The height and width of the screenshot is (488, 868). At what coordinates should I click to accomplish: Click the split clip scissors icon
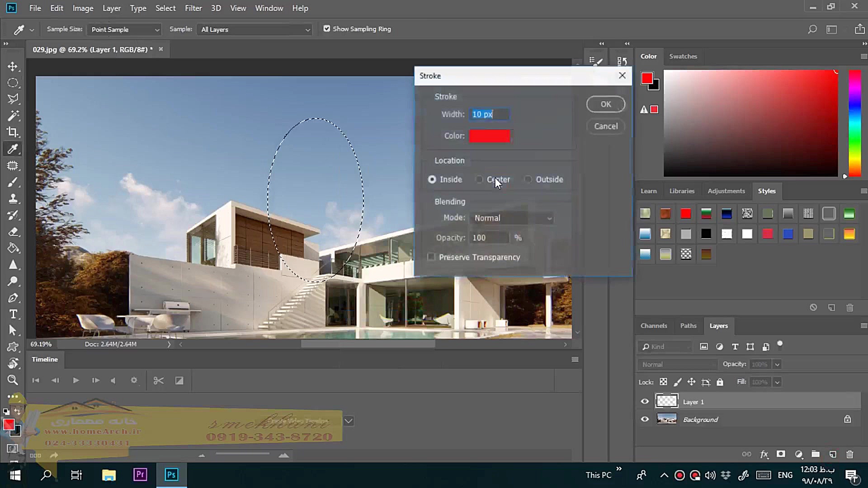pos(158,380)
